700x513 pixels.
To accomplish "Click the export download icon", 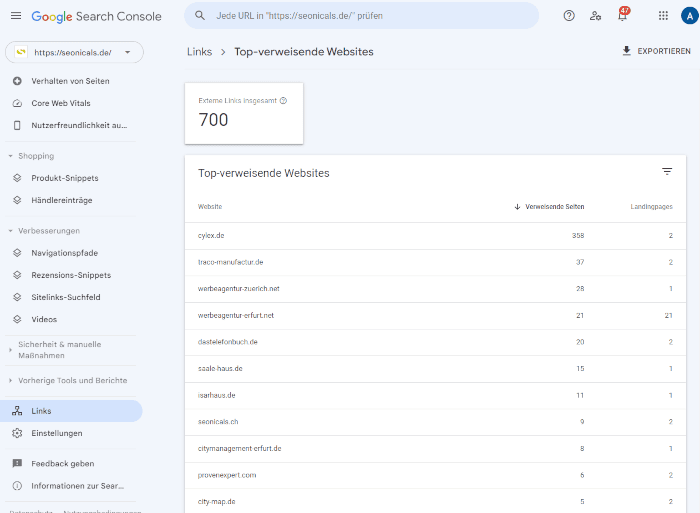I will tap(627, 51).
